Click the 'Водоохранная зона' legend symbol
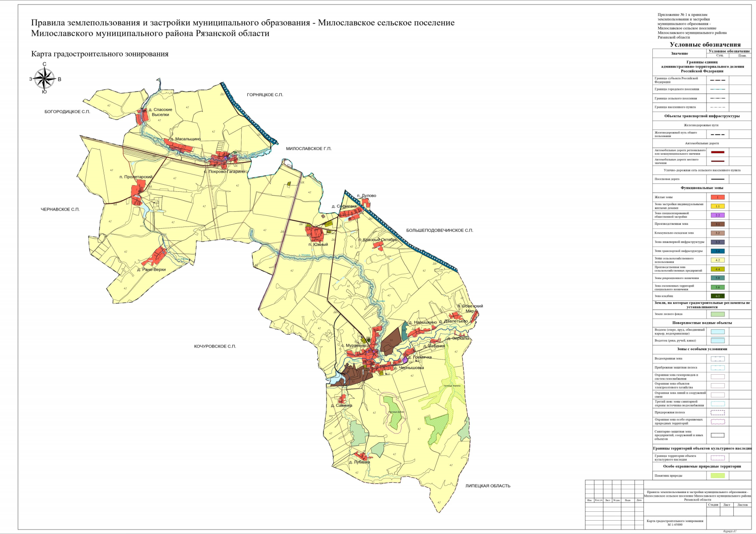The width and height of the screenshot is (756, 534). (x=717, y=359)
